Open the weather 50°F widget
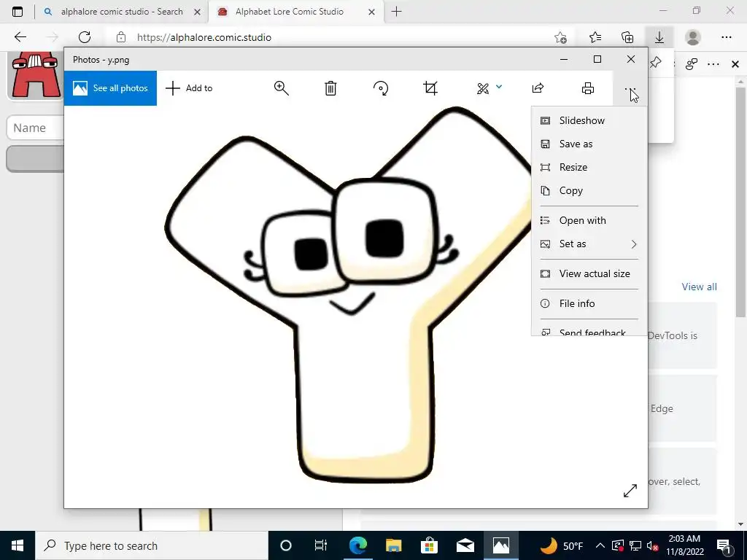The height and width of the screenshot is (560, 747). click(x=561, y=545)
